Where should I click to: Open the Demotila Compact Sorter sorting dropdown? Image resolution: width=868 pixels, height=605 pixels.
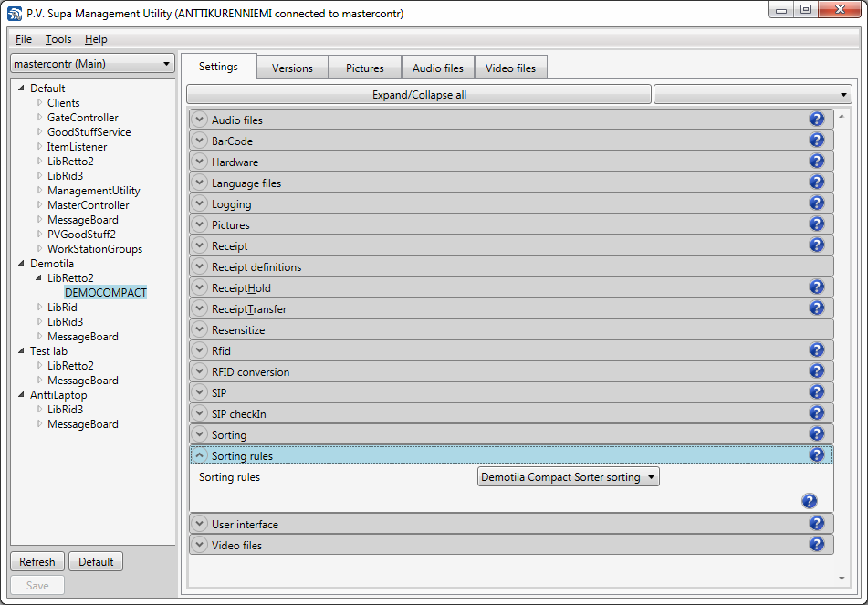pos(569,476)
